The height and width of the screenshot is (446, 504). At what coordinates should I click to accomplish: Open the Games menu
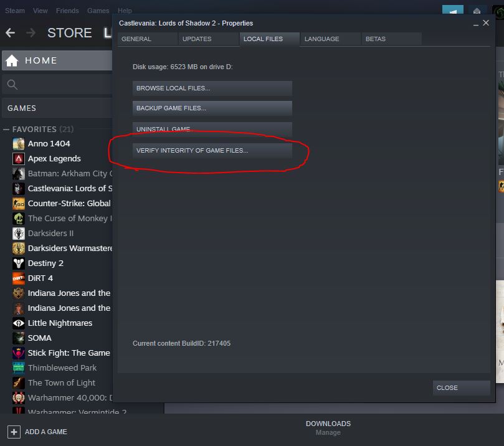pos(98,11)
